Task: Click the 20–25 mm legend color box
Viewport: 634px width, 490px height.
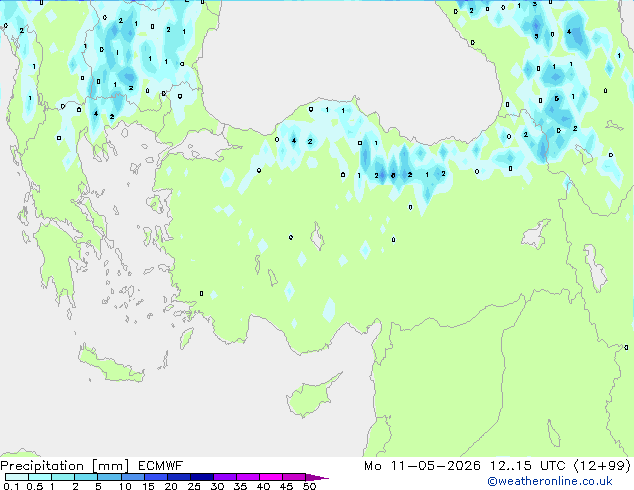Action: point(178,477)
